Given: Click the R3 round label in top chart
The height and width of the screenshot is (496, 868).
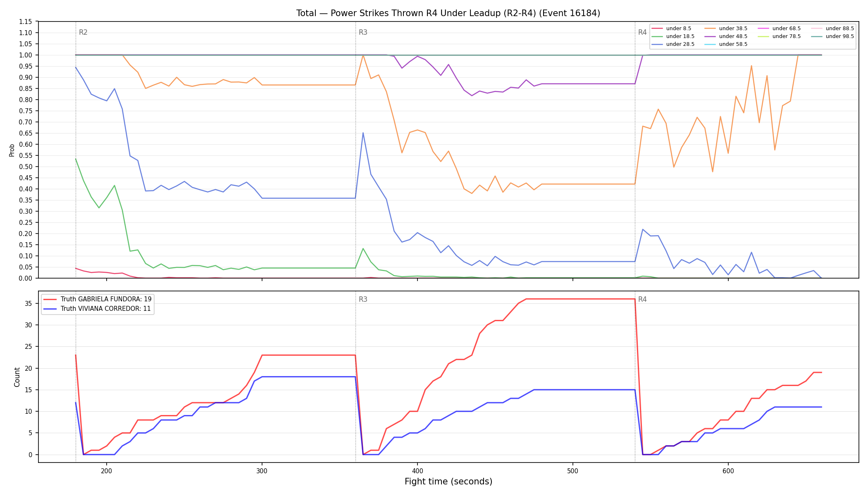Looking at the screenshot, I should (363, 33).
